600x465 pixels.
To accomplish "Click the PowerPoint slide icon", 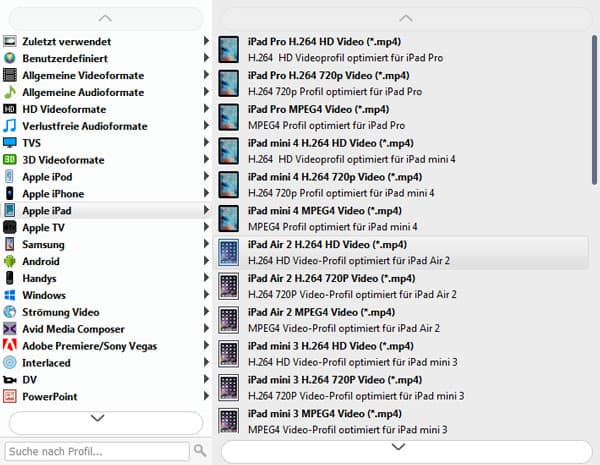I will [x=10, y=396].
